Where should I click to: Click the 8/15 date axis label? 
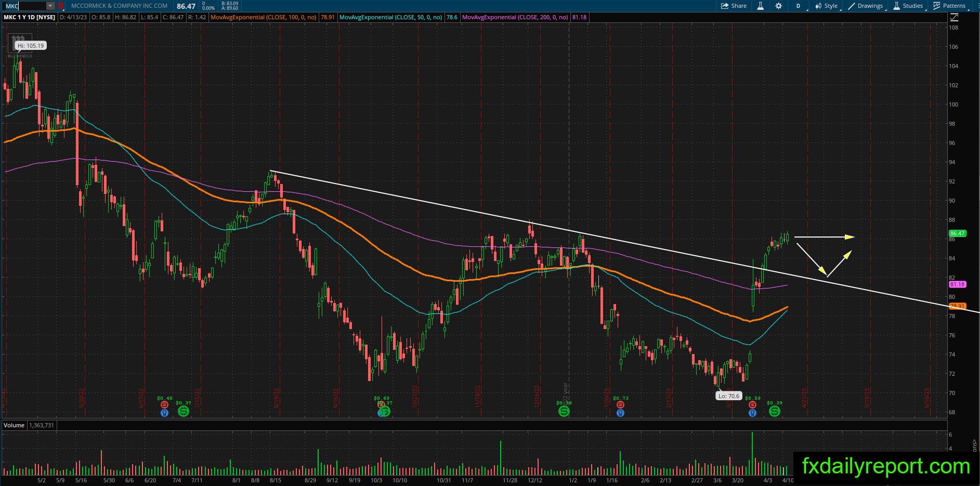(276, 480)
